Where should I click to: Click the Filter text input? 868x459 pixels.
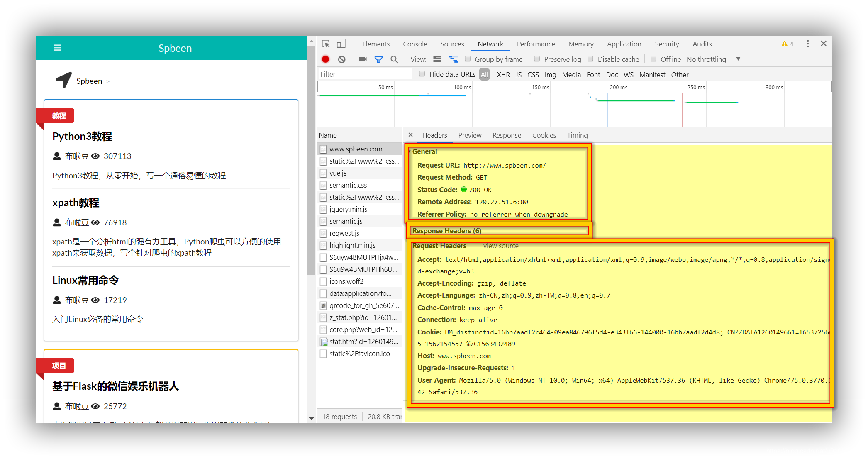click(364, 74)
